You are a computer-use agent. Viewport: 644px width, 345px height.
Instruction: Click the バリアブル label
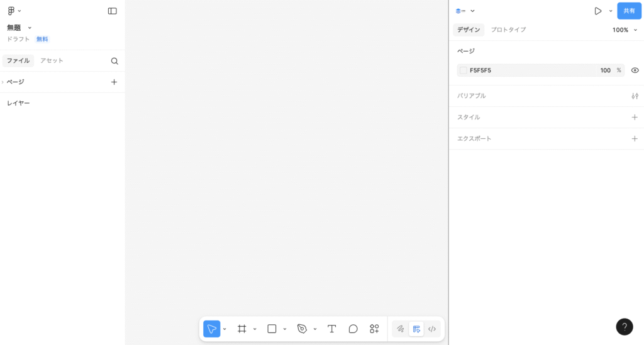[x=472, y=96]
